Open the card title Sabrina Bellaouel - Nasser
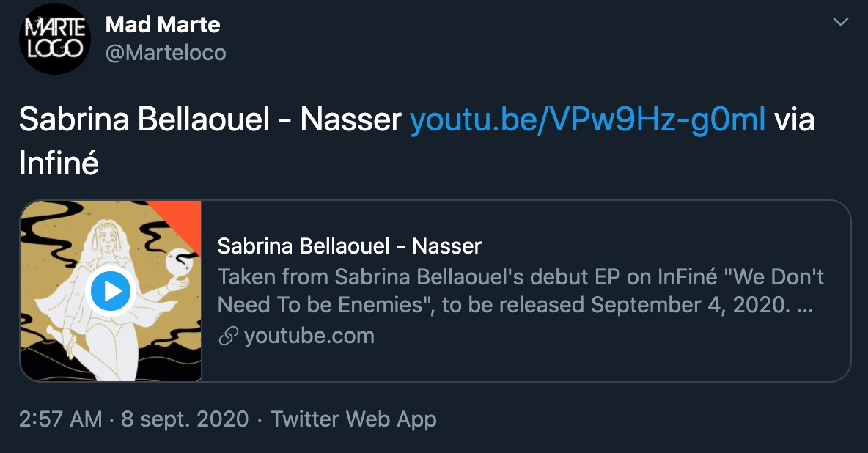The image size is (868, 453). (x=349, y=246)
